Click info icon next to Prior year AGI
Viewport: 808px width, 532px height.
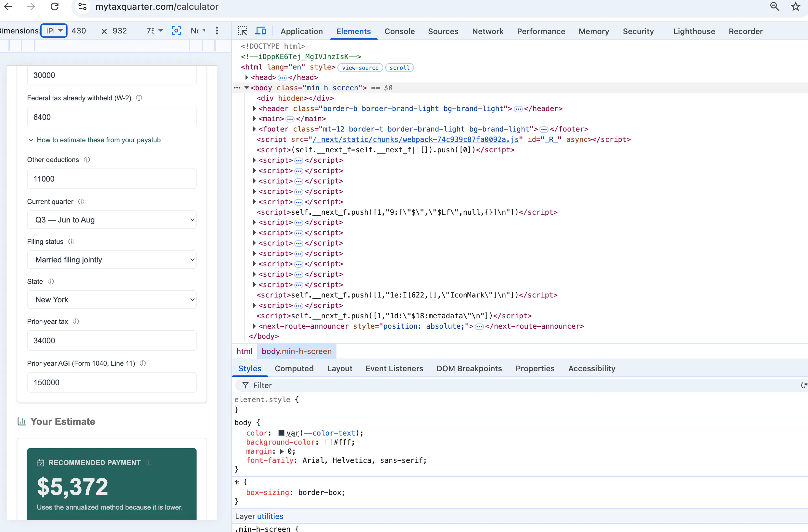tap(143, 363)
